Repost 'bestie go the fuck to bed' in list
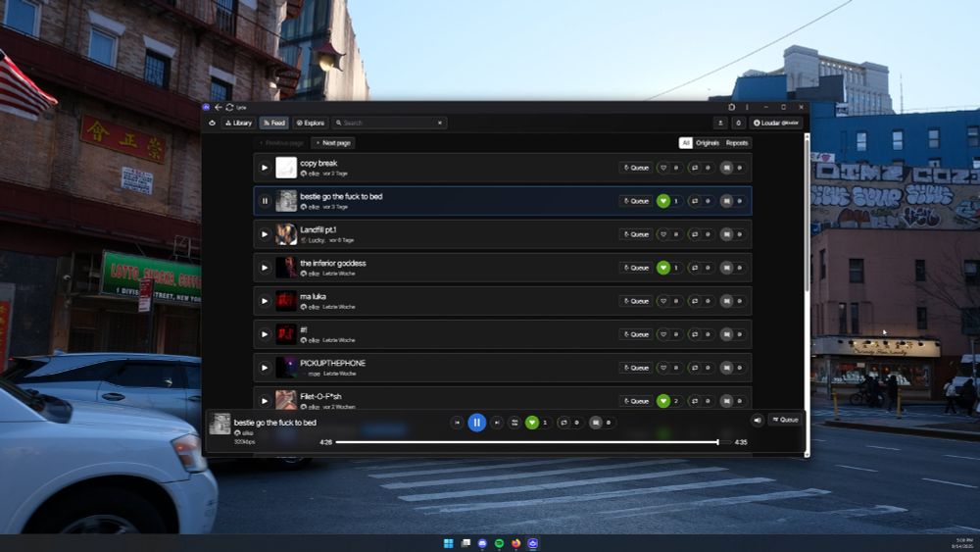The height and width of the screenshot is (552, 980). [695, 201]
